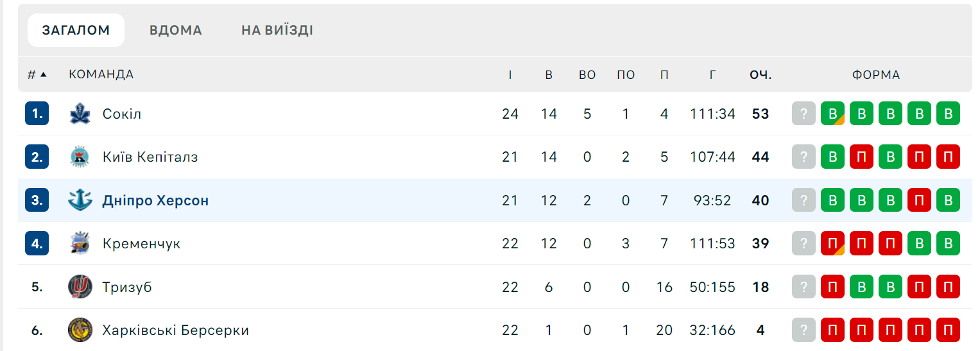Click the Сокіл team logo
This screenshot has height=351, width=980.
point(80,114)
